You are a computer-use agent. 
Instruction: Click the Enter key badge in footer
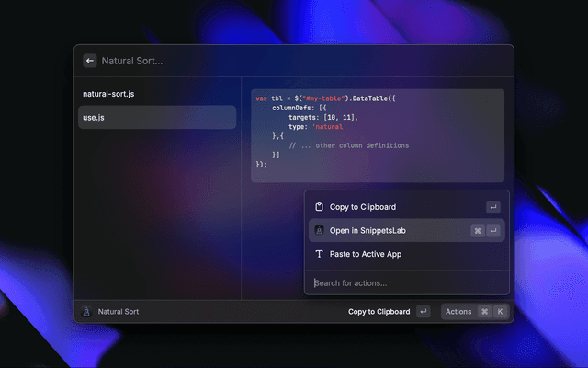pyautogui.click(x=423, y=312)
